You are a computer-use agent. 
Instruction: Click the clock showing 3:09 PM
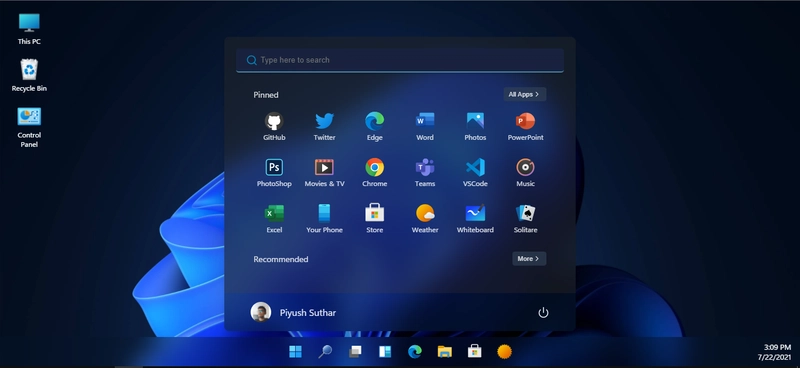778,348
